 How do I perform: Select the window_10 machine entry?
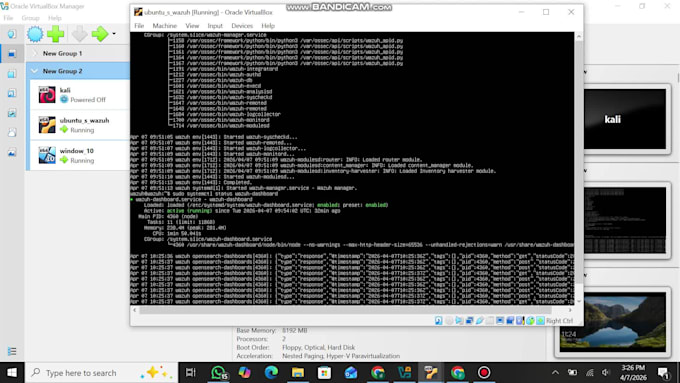79,155
